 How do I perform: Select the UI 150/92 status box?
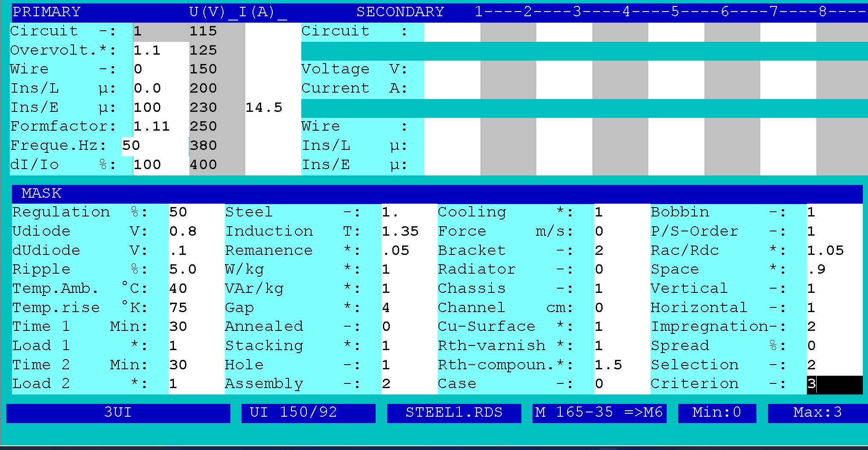tap(309, 413)
